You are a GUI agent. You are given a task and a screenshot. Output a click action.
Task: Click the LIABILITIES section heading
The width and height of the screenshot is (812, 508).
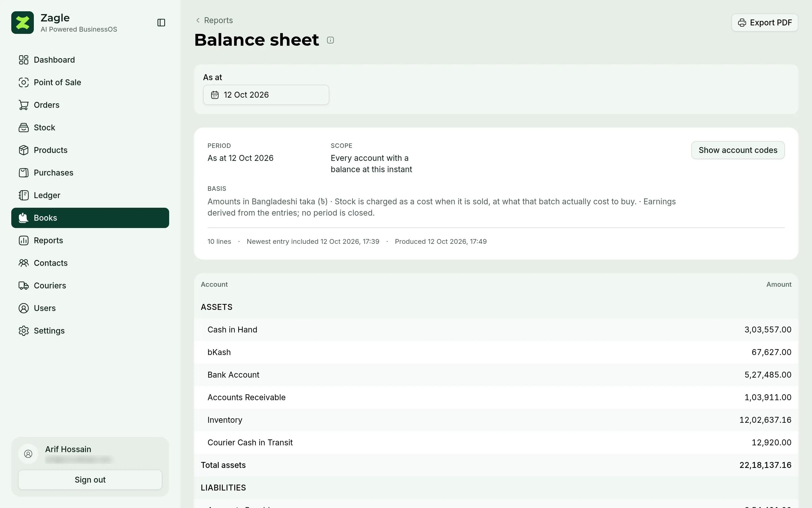pyautogui.click(x=223, y=487)
